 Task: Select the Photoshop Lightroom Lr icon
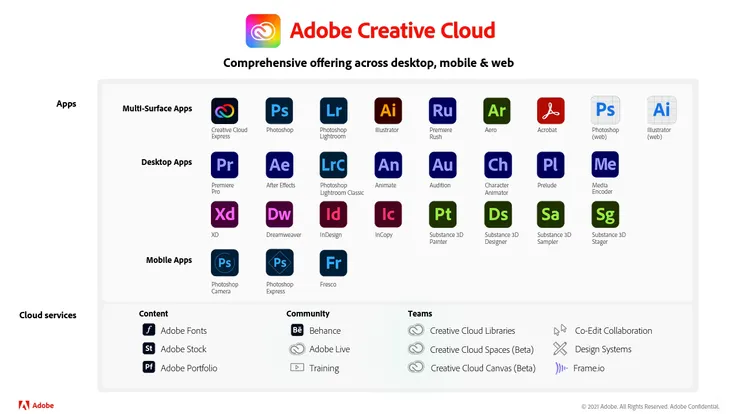tap(334, 110)
